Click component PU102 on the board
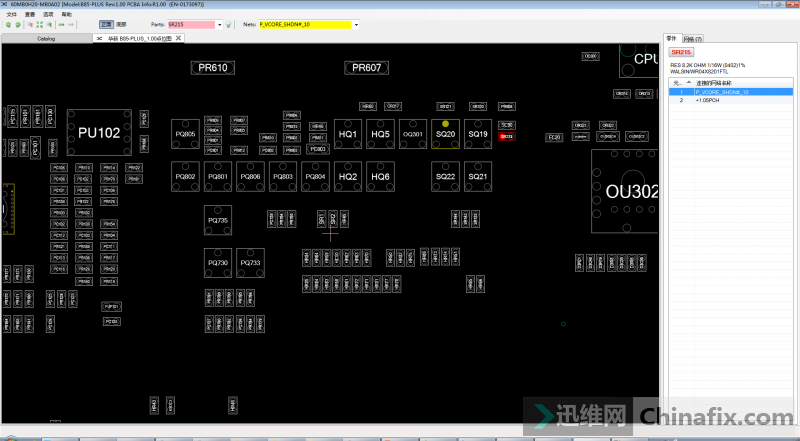 (99, 133)
